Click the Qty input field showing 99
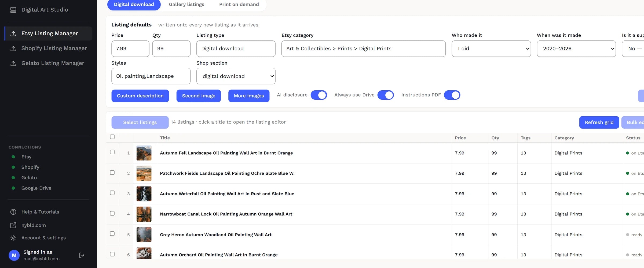 [171, 49]
